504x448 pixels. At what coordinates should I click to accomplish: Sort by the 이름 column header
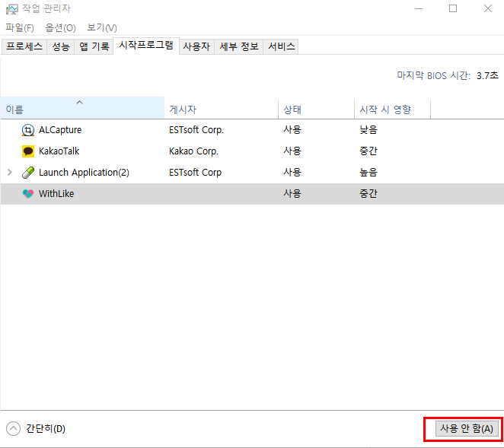pyautogui.click(x=82, y=108)
